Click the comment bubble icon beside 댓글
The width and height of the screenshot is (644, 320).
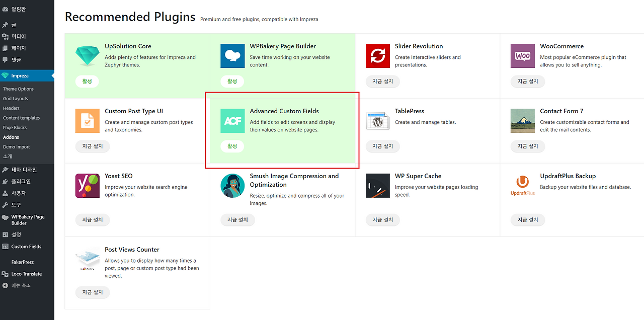(5, 60)
